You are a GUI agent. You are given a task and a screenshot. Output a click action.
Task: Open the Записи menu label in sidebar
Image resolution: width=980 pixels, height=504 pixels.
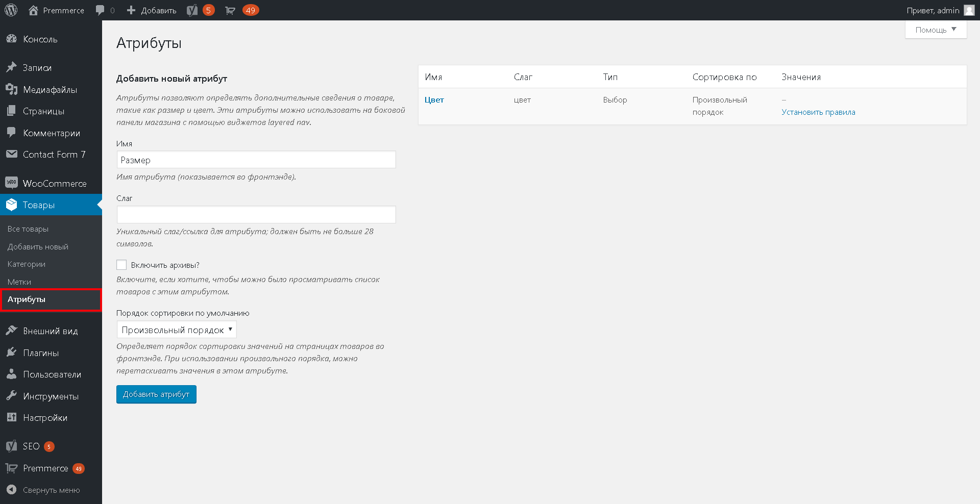(37, 68)
